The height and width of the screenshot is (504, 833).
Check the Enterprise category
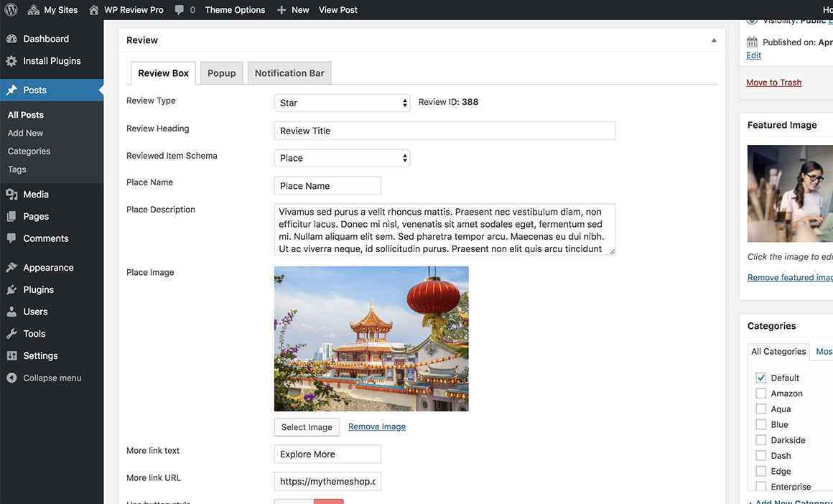760,487
